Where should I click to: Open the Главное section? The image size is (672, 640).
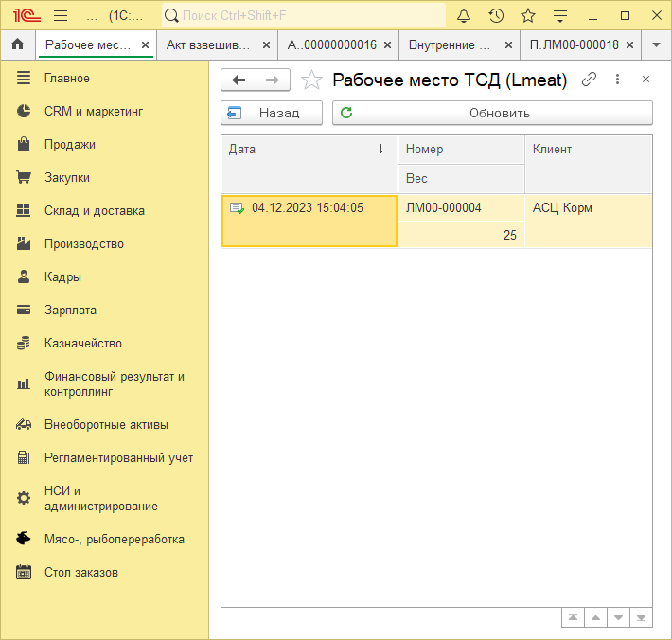tap(67, 78)
